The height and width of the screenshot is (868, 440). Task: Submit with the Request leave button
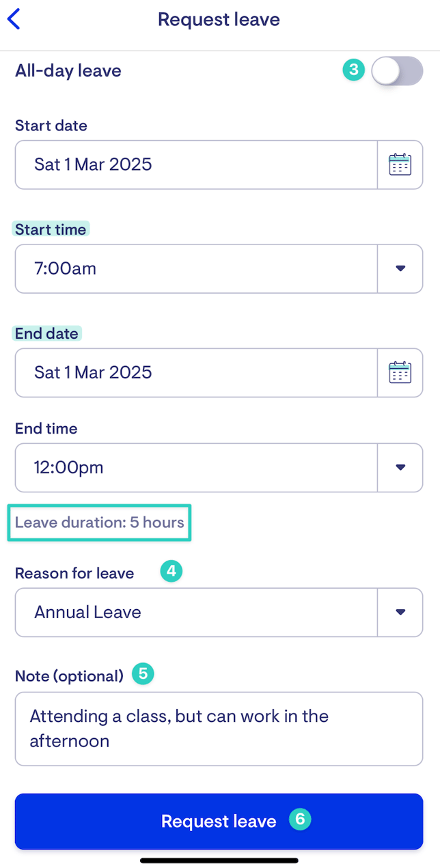coord(219,822)
